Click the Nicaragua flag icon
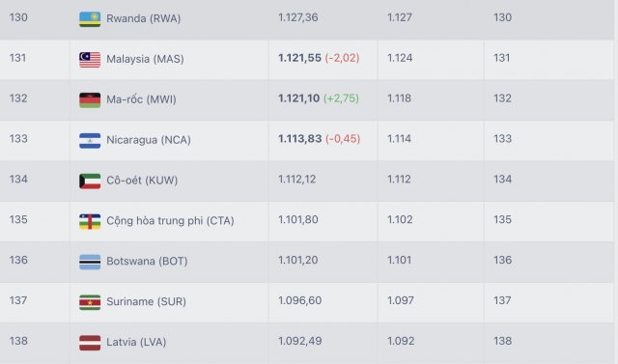Screen dimensions: 618x364 (90, 141)
